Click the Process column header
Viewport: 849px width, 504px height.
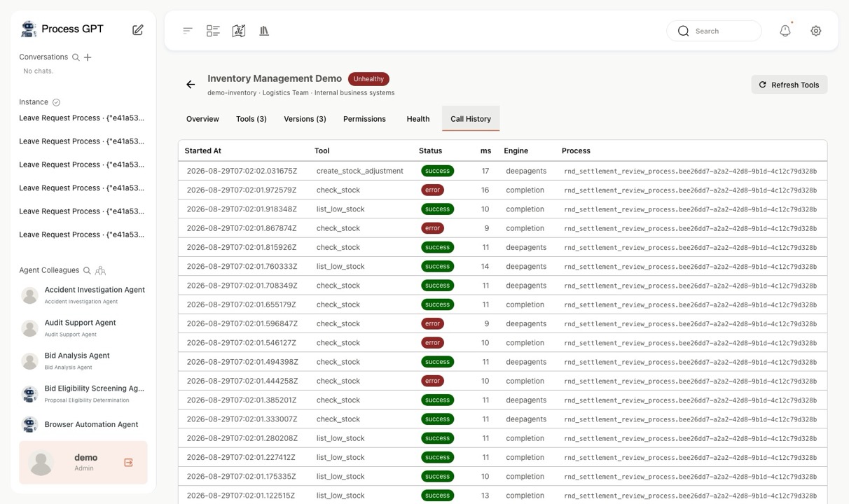tap(576, 150)
